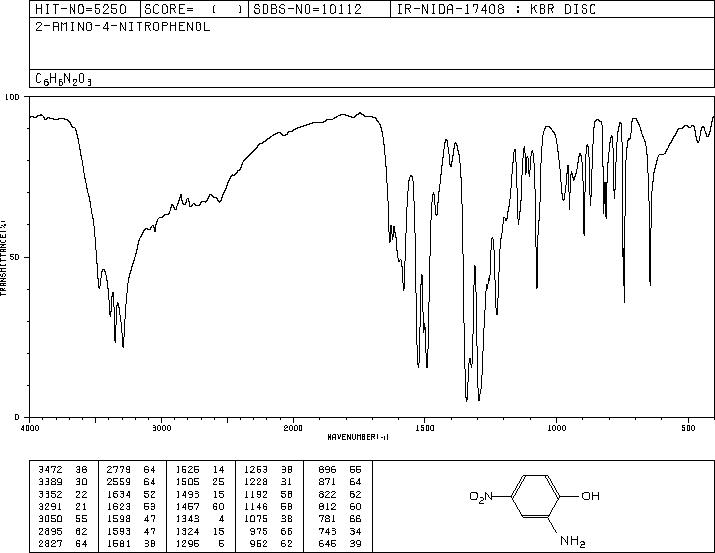Click peak table entry 2827

50,543
